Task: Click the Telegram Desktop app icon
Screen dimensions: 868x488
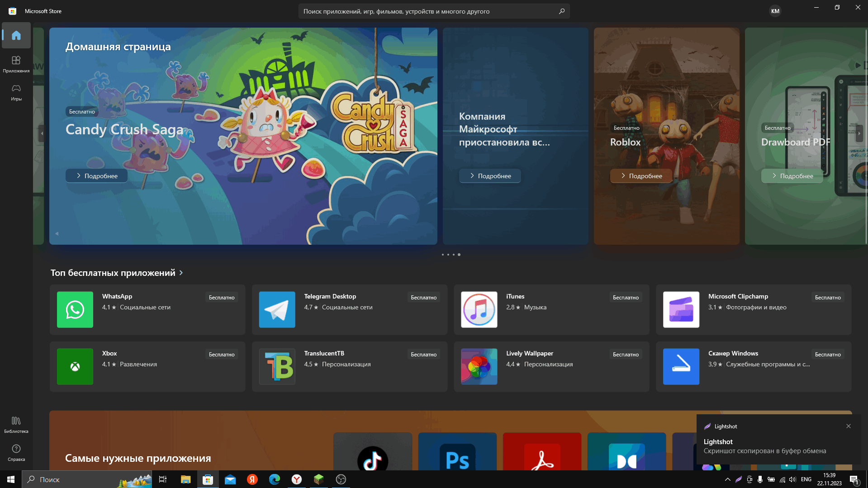Action: tap(277, 310)
